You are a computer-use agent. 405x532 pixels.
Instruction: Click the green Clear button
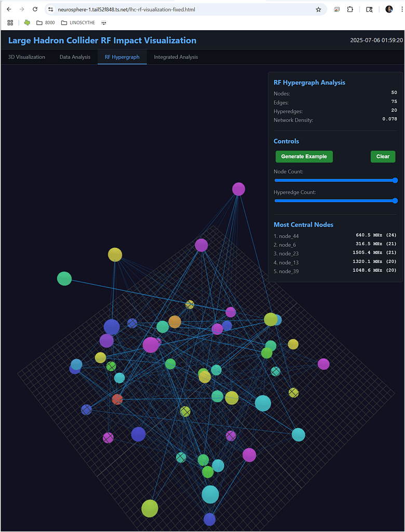tap(383, 156)
